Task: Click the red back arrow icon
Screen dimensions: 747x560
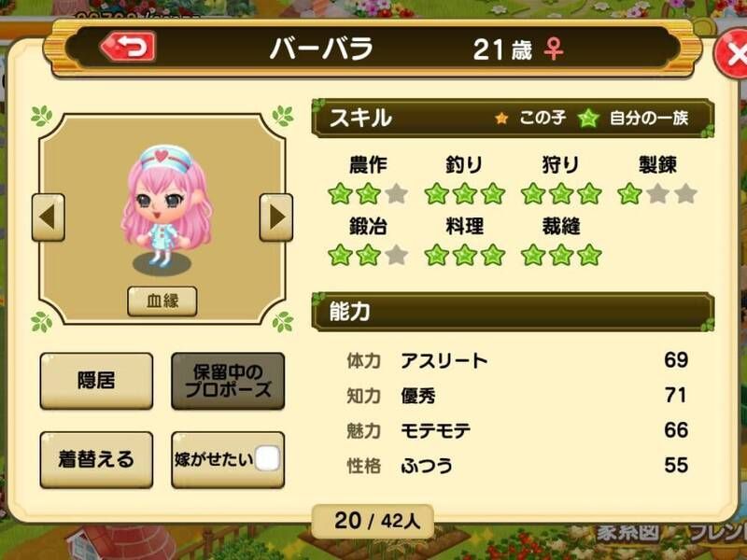Action: (x=128, y=47)
